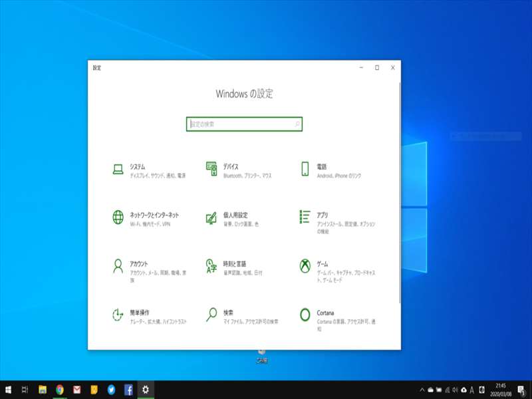Open the OneDrive cloud tray icon
The image size is (532, 399).
[430, 390]
